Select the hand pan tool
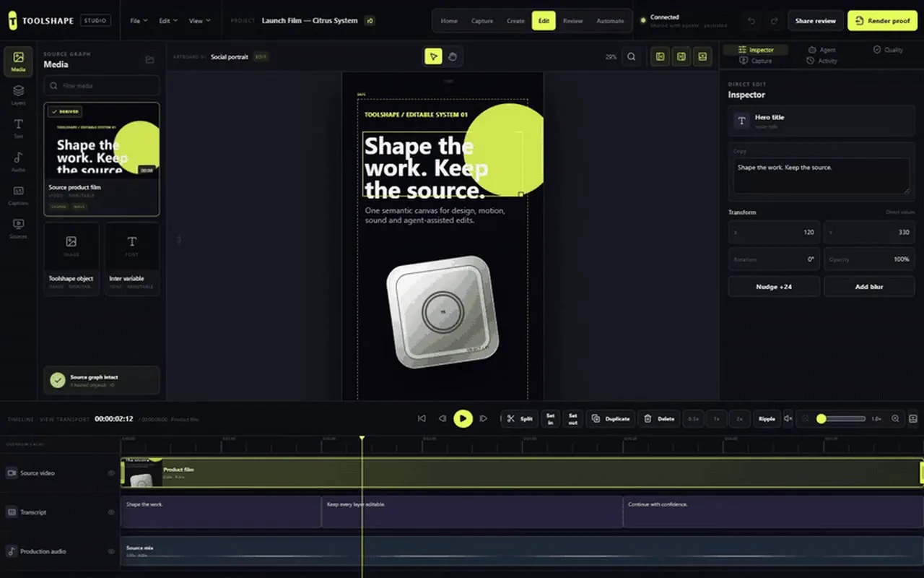Image resolution: width=924 pixels, height=578 pixels. tap(453, 56)
